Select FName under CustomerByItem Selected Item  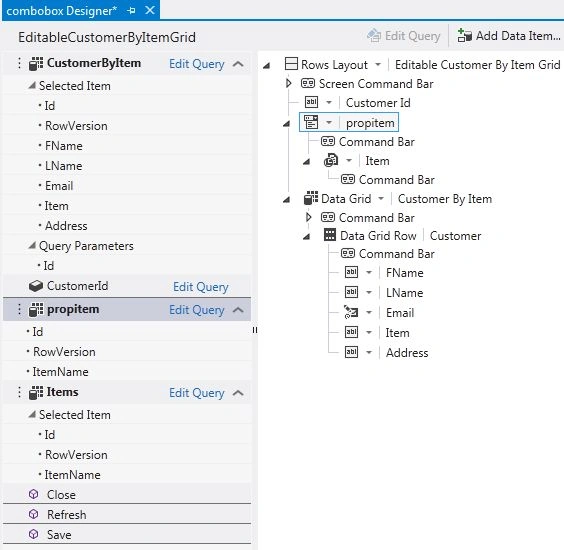64,146
